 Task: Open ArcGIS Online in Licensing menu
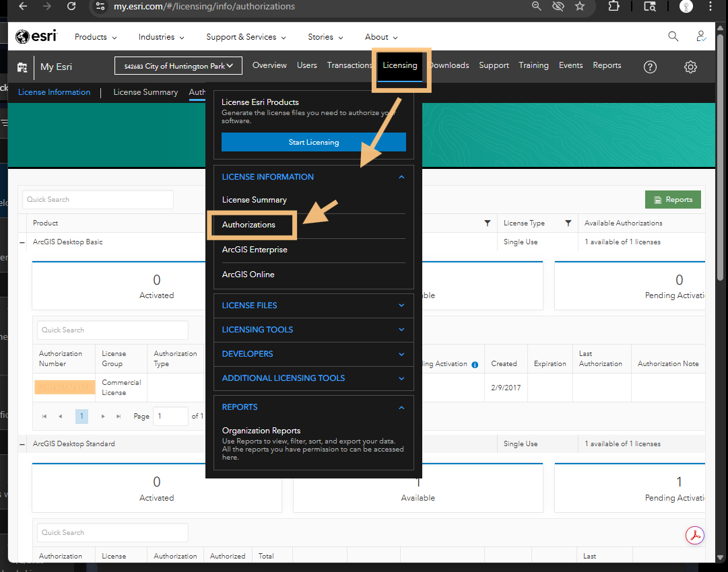click(249, 275)
